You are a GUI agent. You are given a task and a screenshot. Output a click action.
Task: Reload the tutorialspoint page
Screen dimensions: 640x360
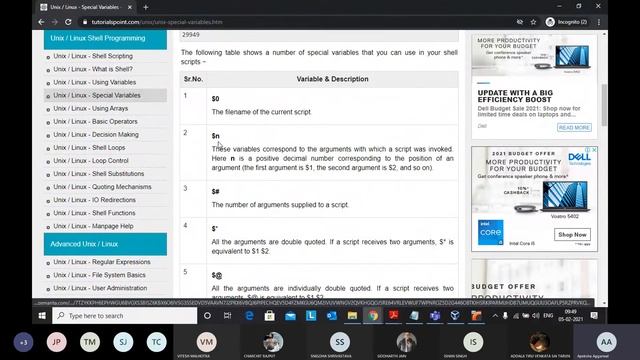click(x=68, y=22)
